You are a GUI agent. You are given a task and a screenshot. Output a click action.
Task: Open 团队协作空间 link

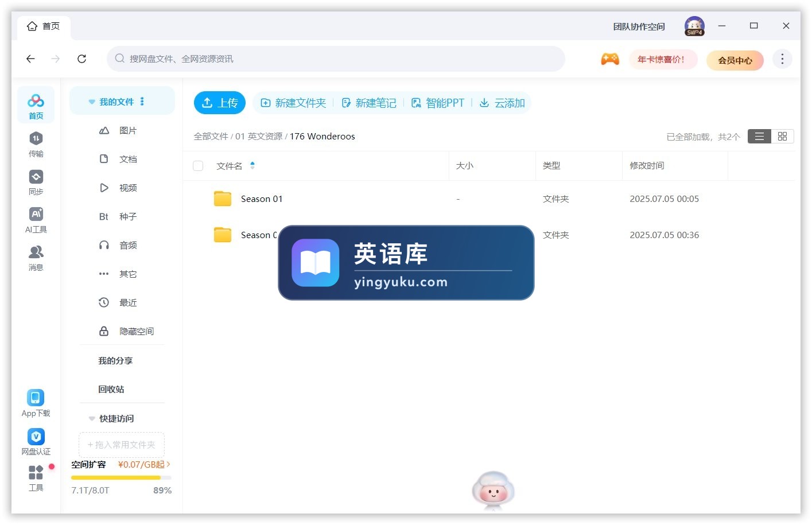[639, 27]
